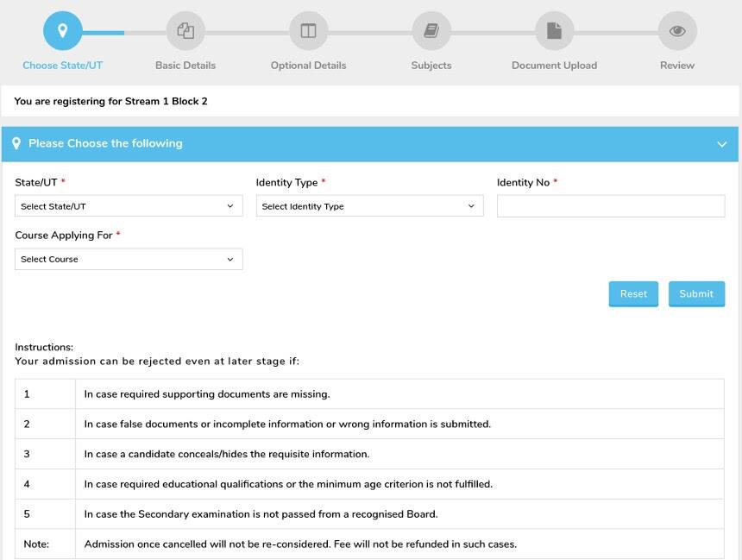Image resolution: width=742 pixels, height=560 pixels.
Task: Click the Subjects book icon
Action: [x=431, y=31]
